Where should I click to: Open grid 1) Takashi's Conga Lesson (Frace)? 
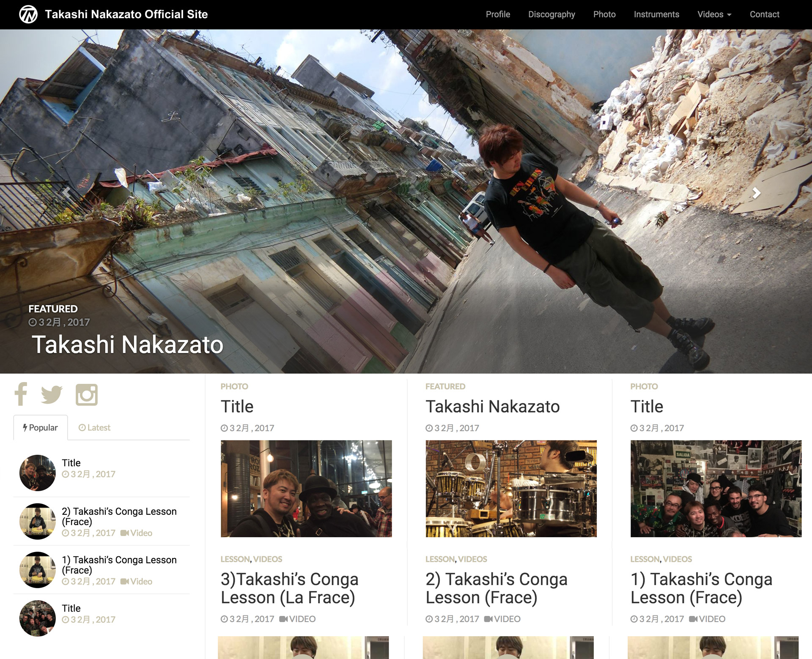[x=701, y=588]
